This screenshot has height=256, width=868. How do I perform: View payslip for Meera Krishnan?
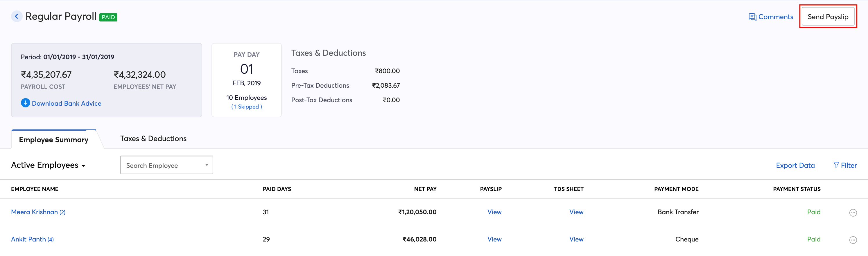click(494, 212)
